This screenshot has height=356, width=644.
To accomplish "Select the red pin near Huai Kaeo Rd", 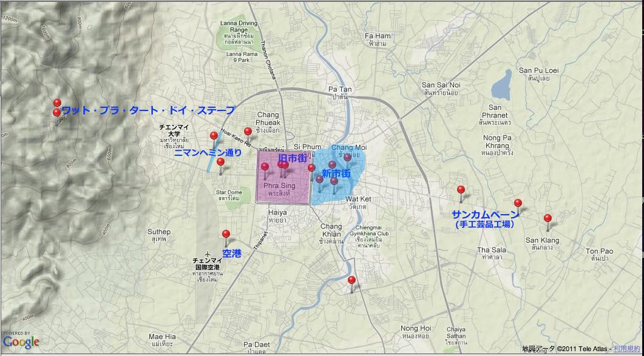I will [x=248, y=132].
